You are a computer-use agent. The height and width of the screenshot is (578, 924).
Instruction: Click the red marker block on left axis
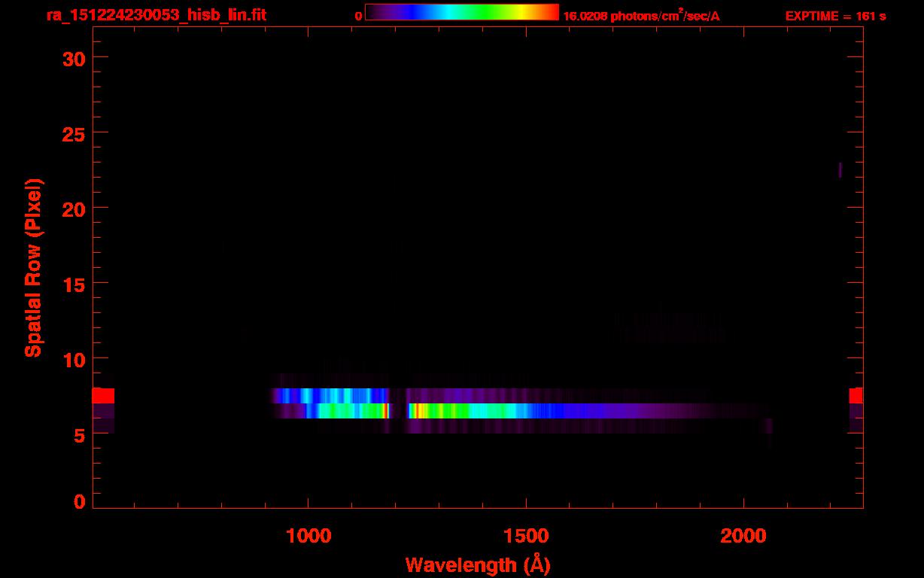103,396
